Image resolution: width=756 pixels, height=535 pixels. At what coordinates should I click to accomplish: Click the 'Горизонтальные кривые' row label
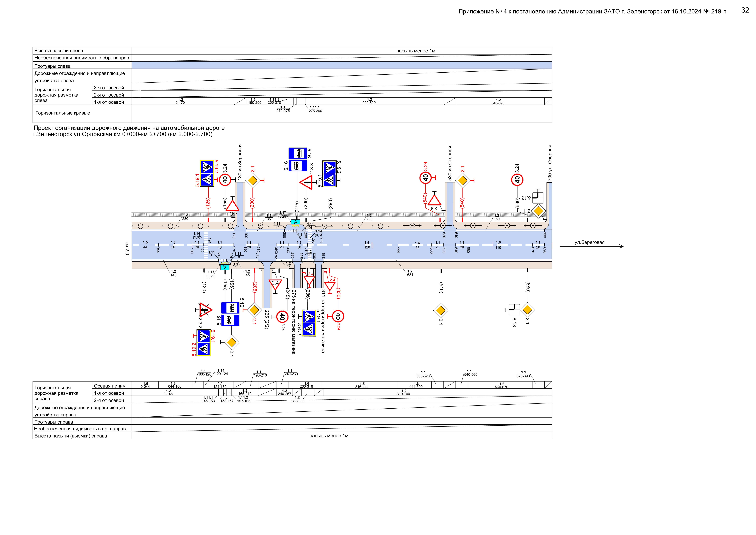(x=63, y=113)
